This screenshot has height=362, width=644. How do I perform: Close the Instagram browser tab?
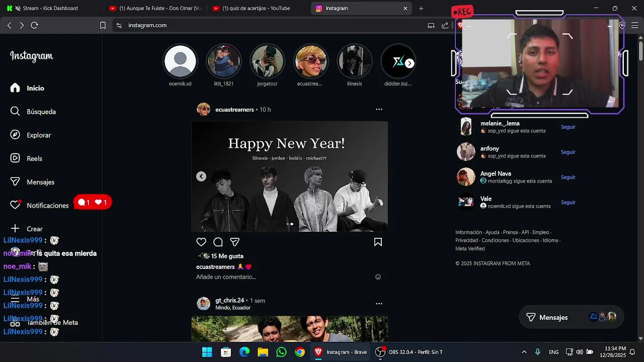(x=406, y=8)
